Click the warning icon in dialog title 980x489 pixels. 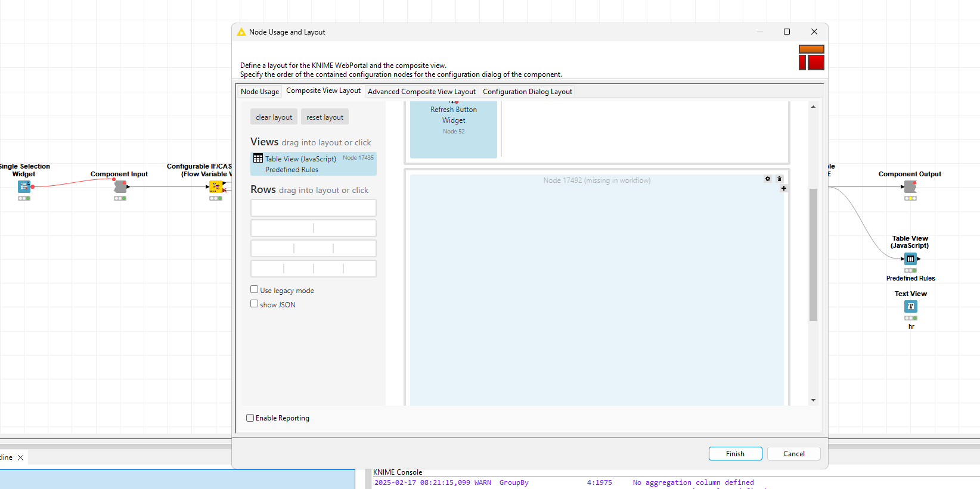[x=241, y=32]
